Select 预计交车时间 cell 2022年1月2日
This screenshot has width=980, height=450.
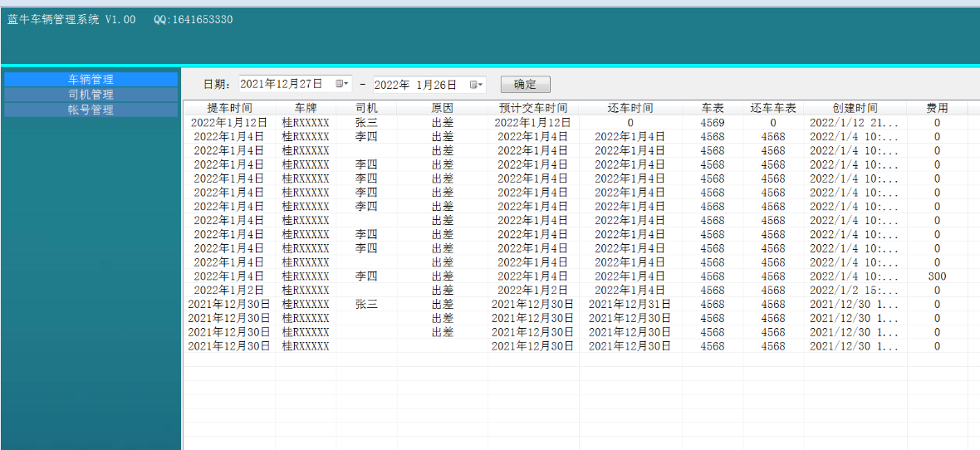tap(532, 290)
